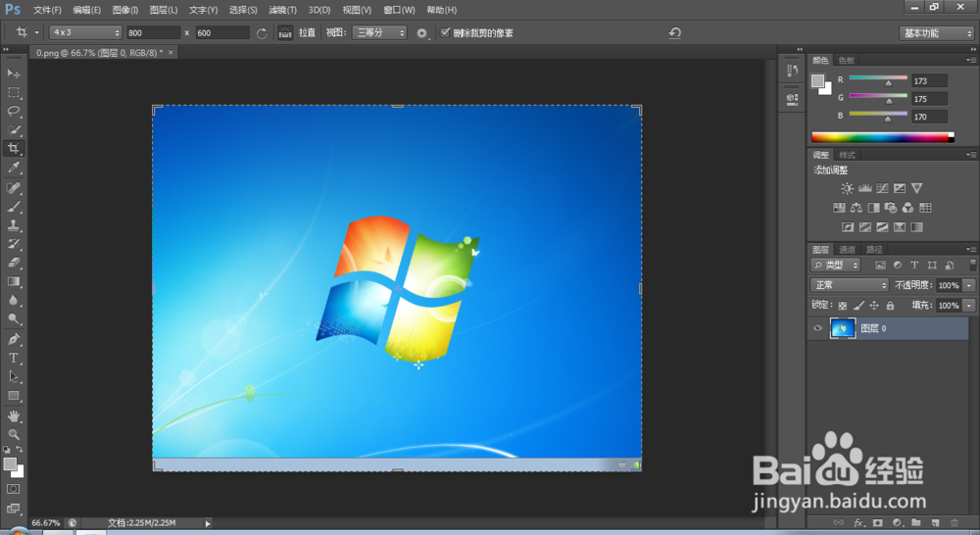This screenshot has width=980, height=535.
Task: Open crop ratio 4 x 3 dropdown
Action: point(85,32)
